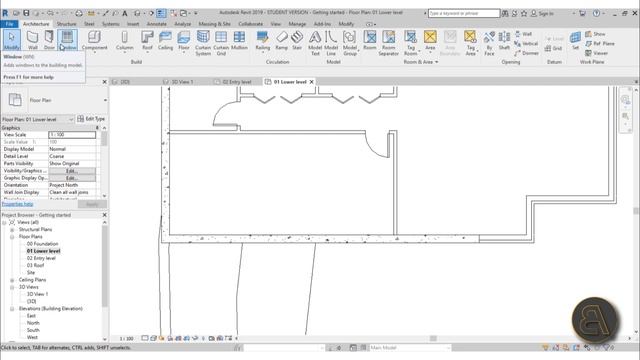Select the Railing tool
Screen dimensions: 640x360
(262, 40)
